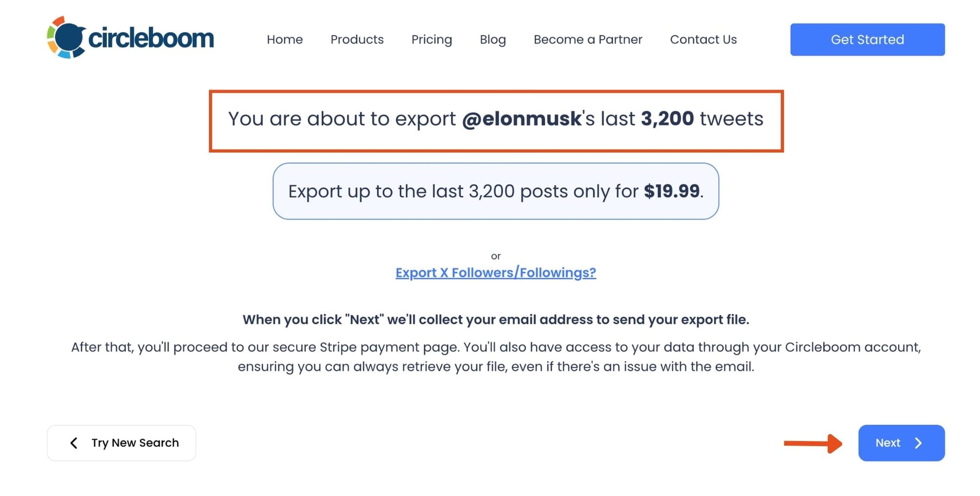Image resolution: width=980 pixels, height=496 pixels.
Task: Click the bold email collection notice text
Action: (x=495, y=320)
